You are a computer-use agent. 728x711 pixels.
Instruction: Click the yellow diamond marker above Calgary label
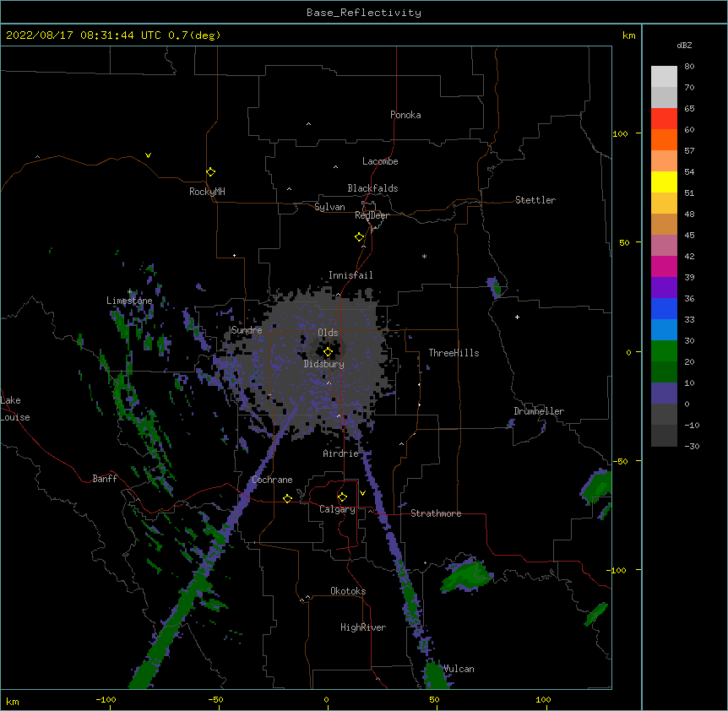click(342, 497)
